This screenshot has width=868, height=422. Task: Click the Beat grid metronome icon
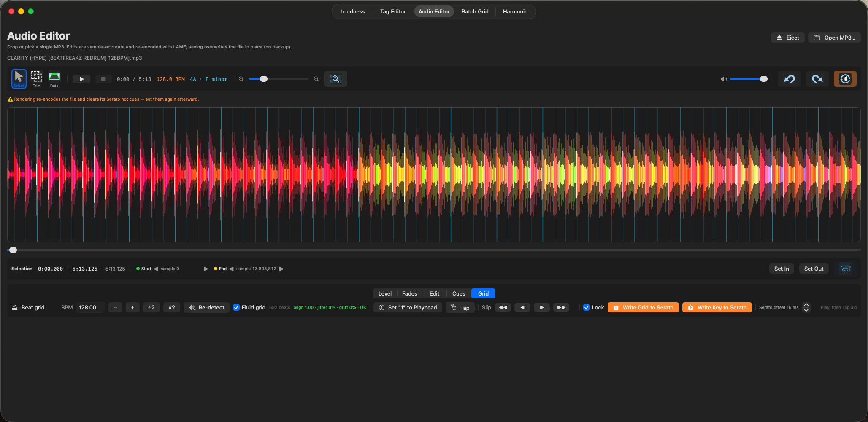click(x=15, y=307)
